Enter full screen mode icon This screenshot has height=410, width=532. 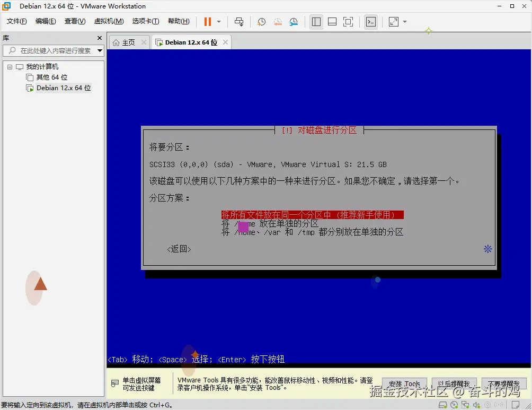coord(348,22)
